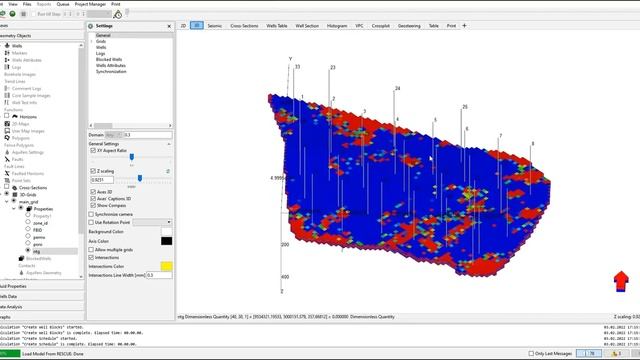Uncheck the Axes 3D checkbox
This screenshot has width=640, height=360.
pyautogui.click(x=93, y=191)
